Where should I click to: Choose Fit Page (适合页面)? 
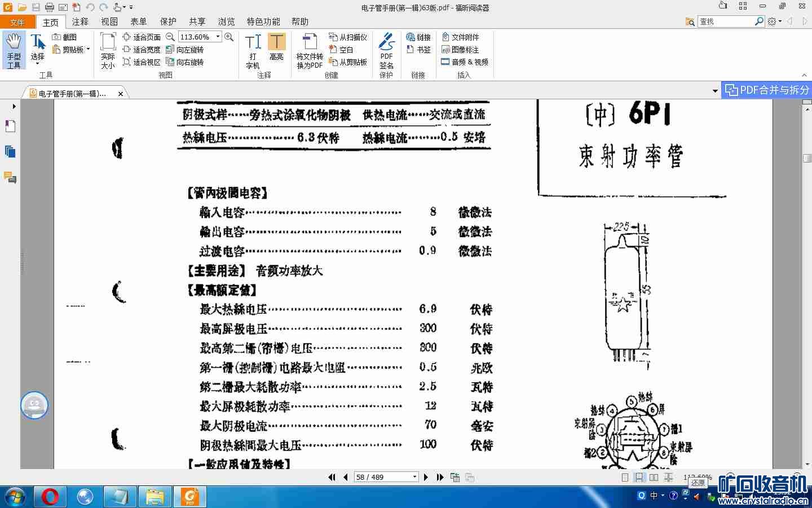click(142, 37)
